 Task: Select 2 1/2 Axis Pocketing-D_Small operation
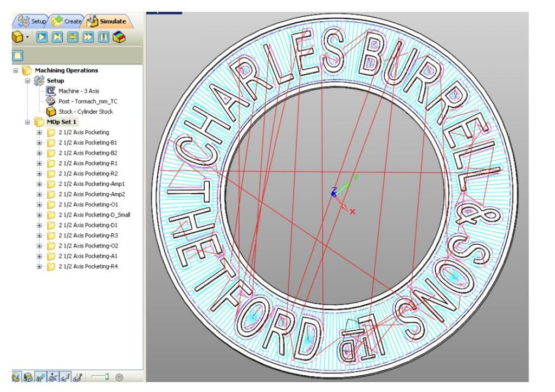click(x=94, y=214)
